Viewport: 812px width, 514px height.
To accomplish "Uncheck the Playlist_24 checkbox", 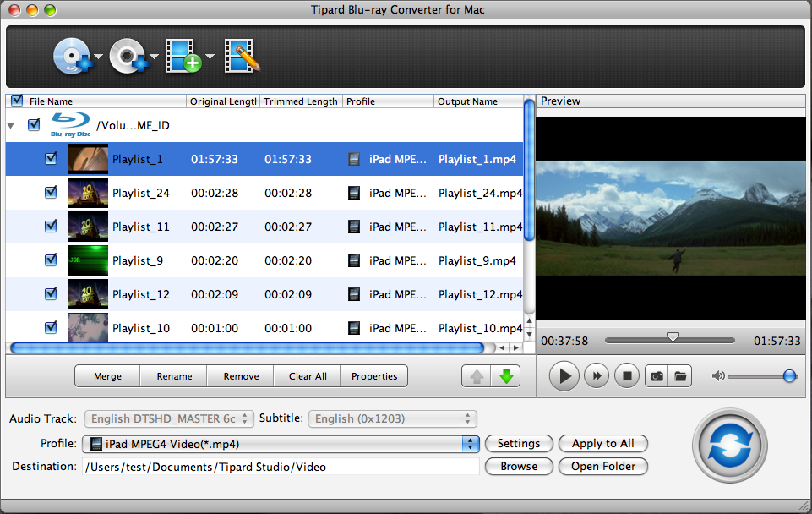I will 51,192.
